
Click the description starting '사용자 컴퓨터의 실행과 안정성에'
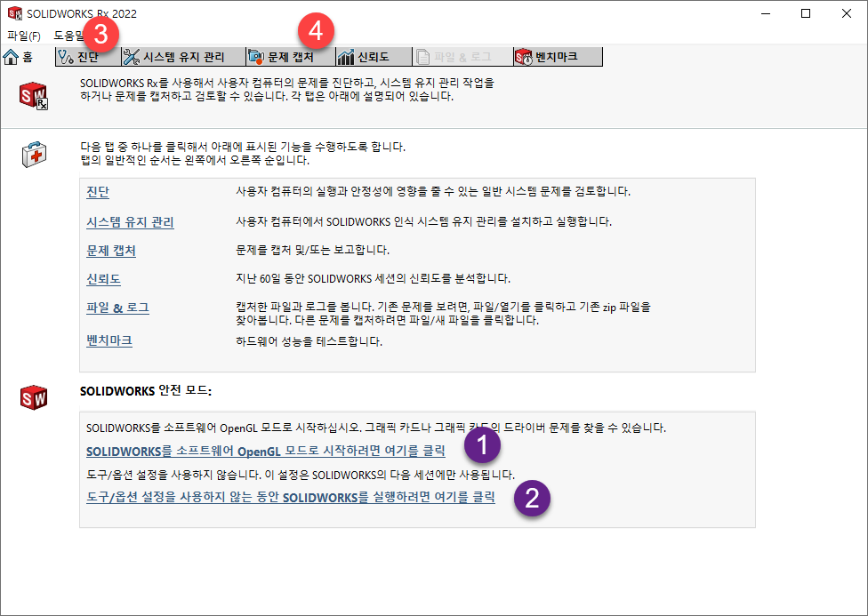[x=433, y=191]
